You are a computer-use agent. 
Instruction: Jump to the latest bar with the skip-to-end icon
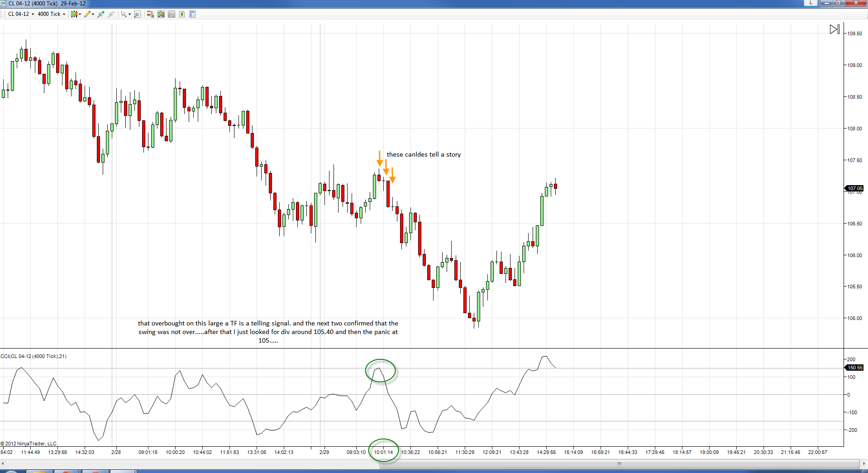click(835, 29)
